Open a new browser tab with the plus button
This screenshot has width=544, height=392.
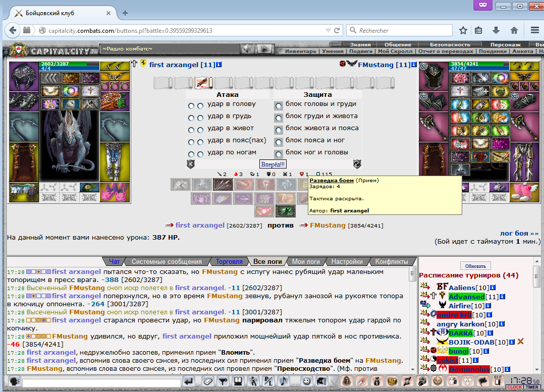coord(125,13)
